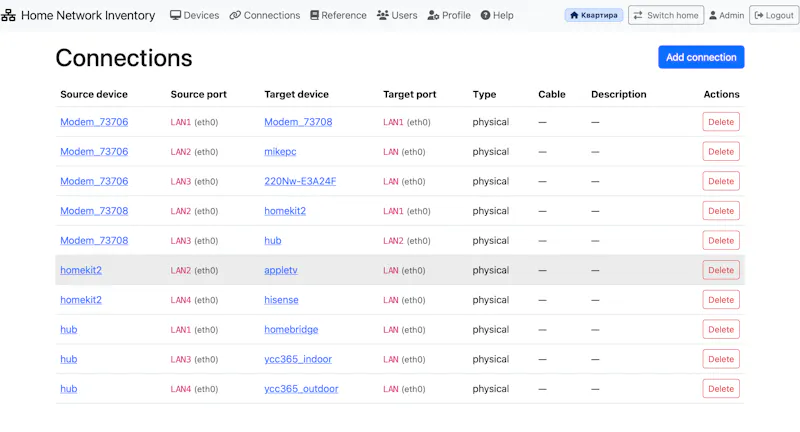Open the hisense device link
The image size is (800, 432).
[x=281, y=299]
